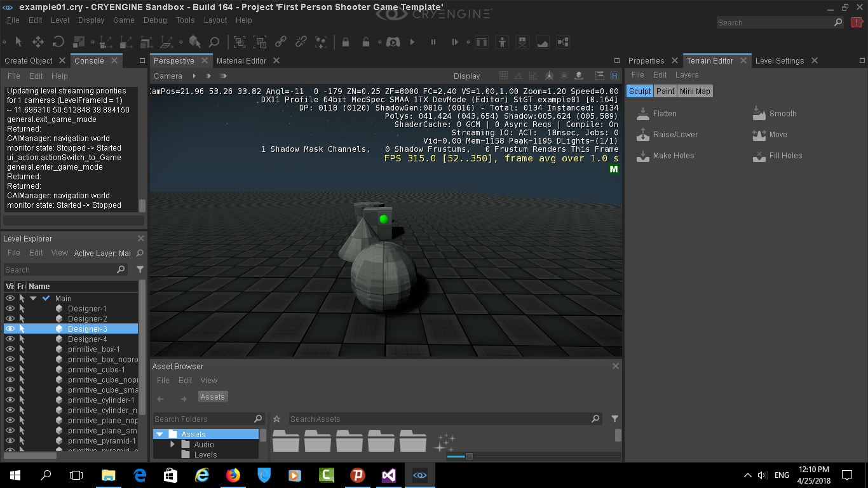Activate the Rotate tool in main toolbar
The width and height of the screenshot is (868, 488).
[x=58, y=42]
